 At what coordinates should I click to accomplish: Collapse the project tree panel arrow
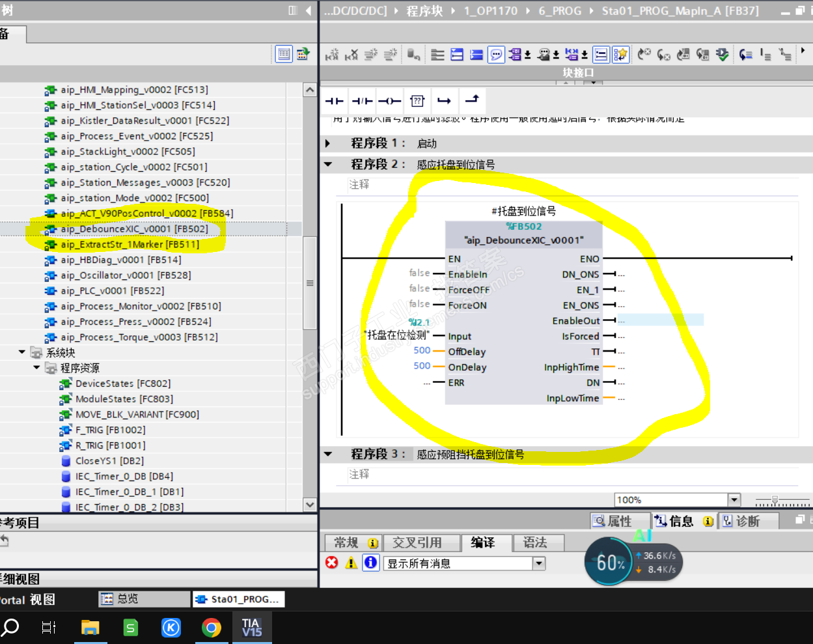coord(309,10)
